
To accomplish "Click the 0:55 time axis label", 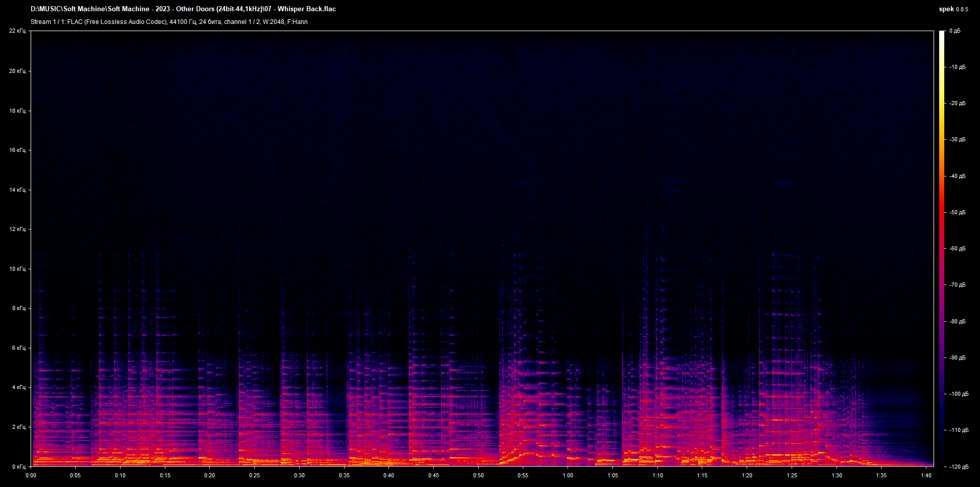I will (x=523, y=475).
